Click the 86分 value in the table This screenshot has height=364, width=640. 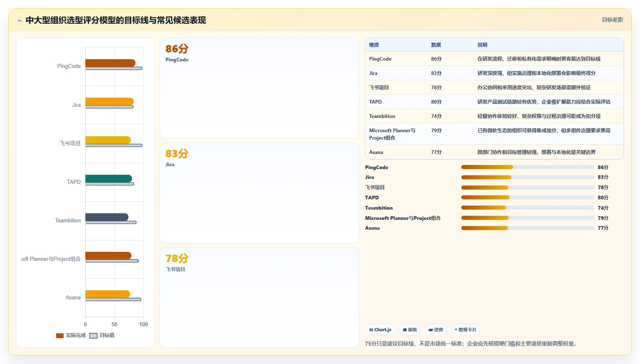pos(436,59)
